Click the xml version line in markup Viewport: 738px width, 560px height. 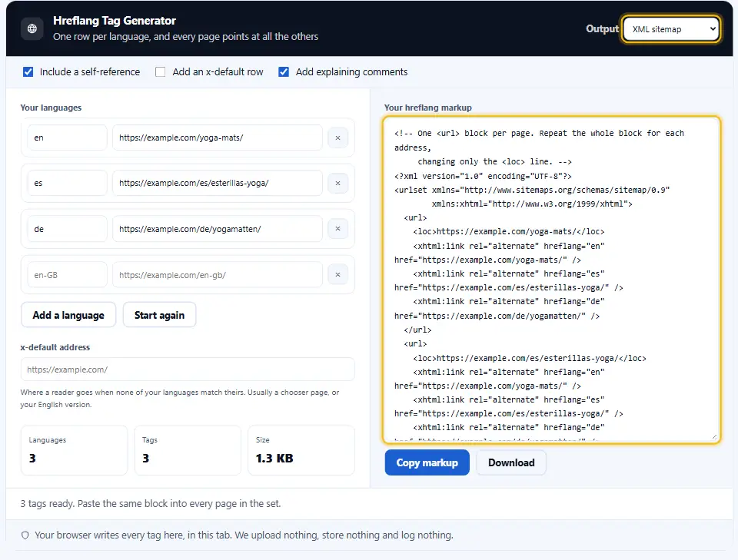[x=483, y=176]
